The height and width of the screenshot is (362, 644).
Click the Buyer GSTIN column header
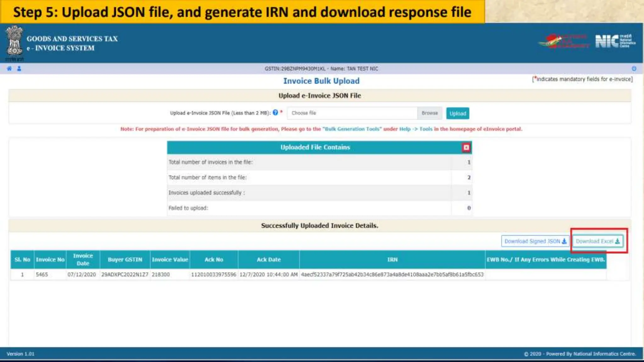click(x=125, y=260)
